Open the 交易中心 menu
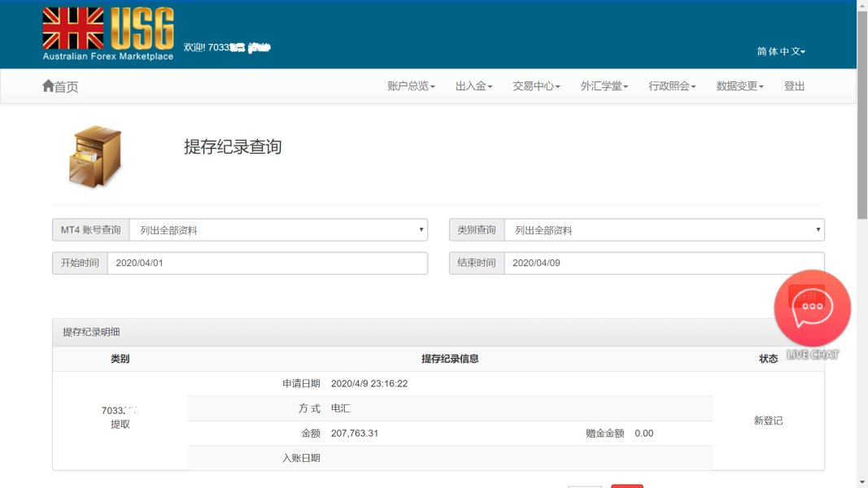Viewport: 868px width, 488px height. 536,86
